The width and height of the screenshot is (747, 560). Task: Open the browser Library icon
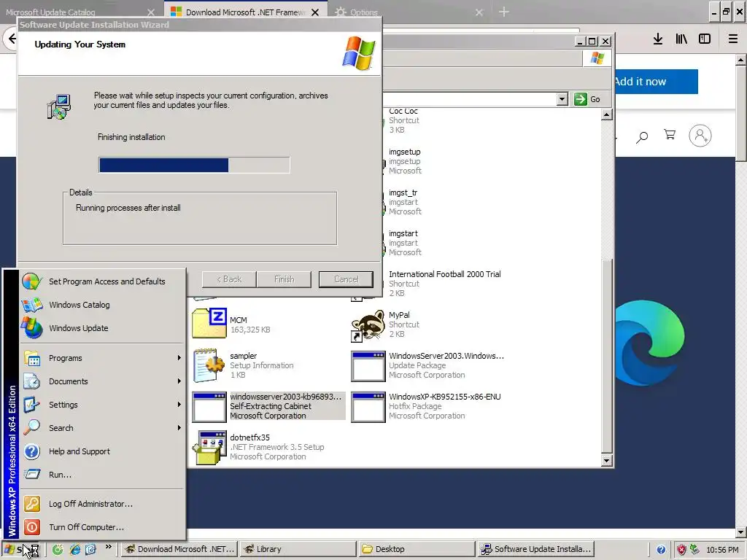tap(681, 39)
